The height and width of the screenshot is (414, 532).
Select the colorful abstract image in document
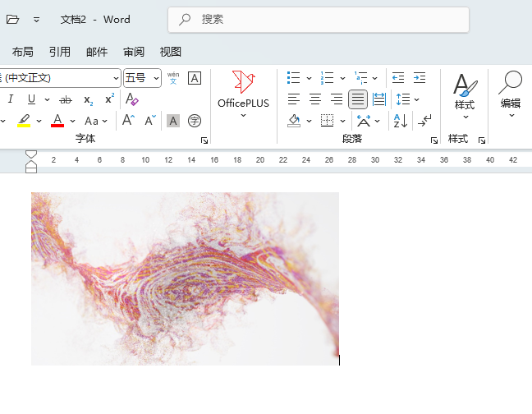pos(185,279)
